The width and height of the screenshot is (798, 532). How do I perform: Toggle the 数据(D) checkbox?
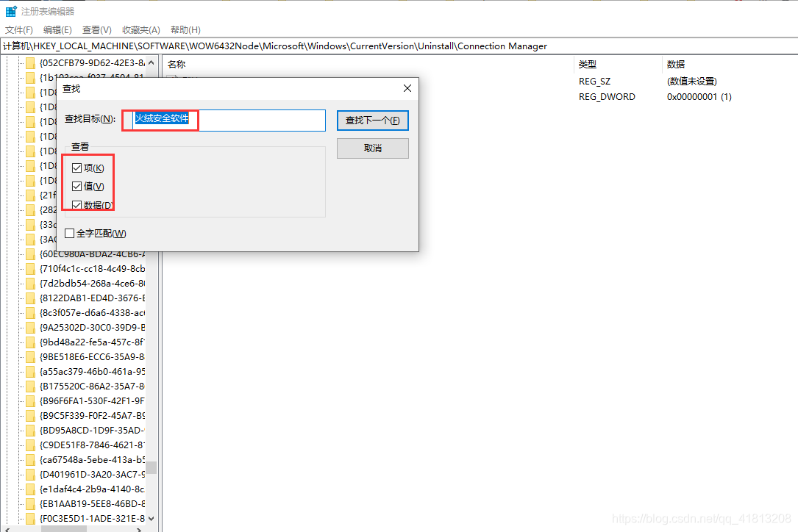[76, 205]
